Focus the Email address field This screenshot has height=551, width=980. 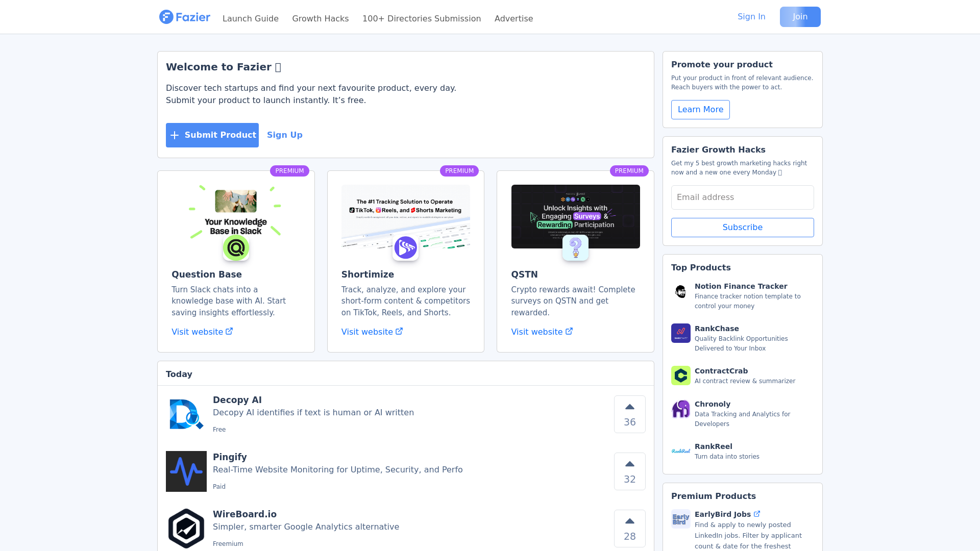pyautogui.click(x=742, y=197)
